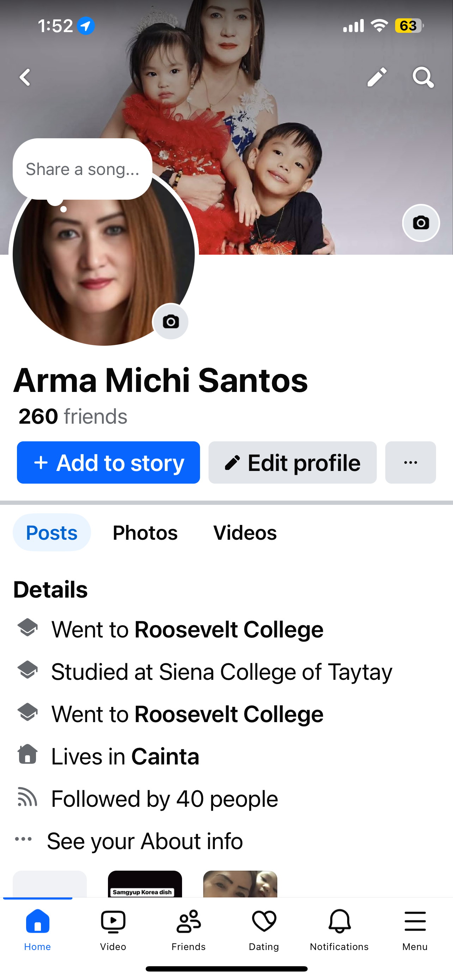The height and width of the screenshot is (980, 453).
Task: Tap the back arrow icon
Action: (25, 78)
